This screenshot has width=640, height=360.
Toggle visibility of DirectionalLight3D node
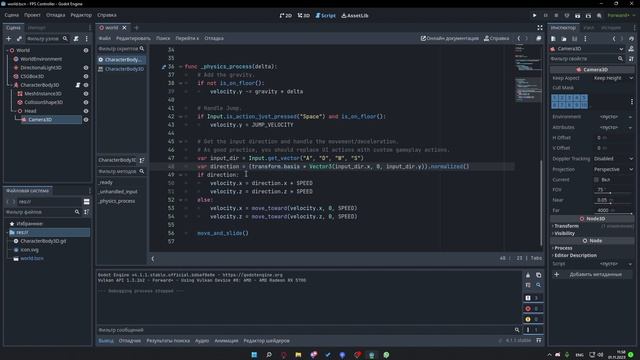point(86,68)
